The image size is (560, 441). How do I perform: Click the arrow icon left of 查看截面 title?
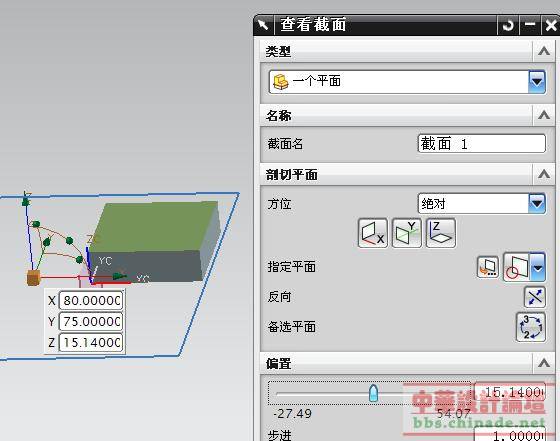(264, 25)
